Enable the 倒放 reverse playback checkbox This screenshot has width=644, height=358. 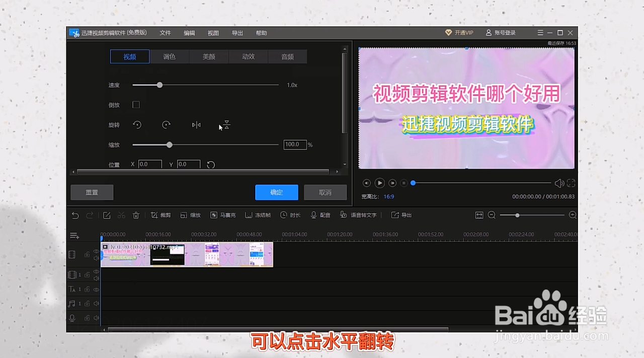[136, 105]
